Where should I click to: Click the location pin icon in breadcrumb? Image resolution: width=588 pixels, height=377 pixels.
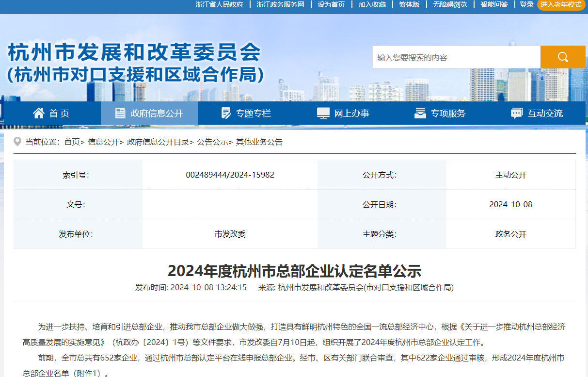[17, 142]
